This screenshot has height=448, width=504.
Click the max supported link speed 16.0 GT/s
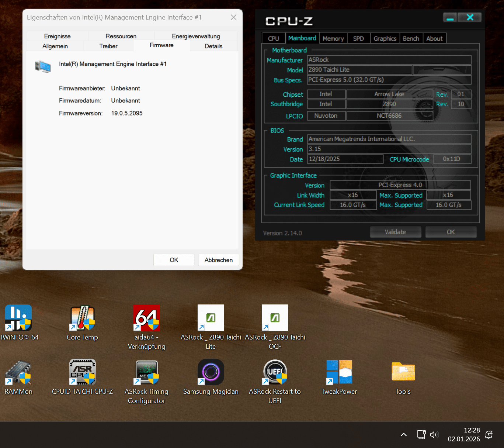tap(449, 205)
